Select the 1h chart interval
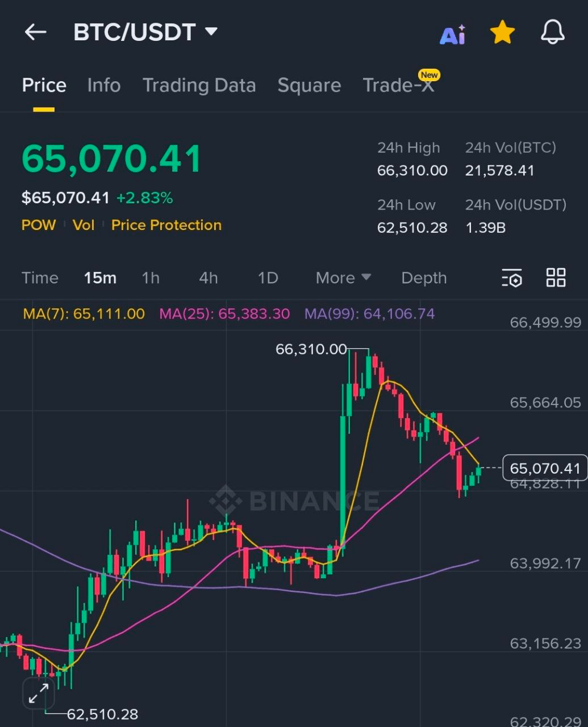 pos(151,278)
